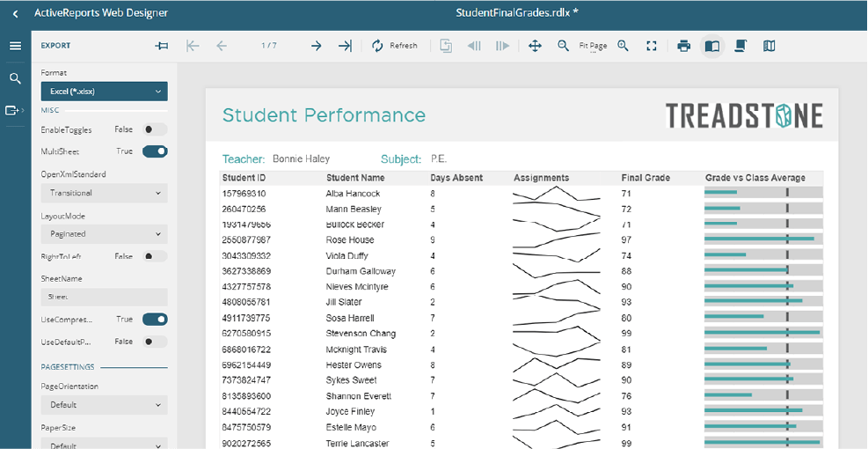Click the Student Name column header
Screen dimensions: 868x449
[355, 178]
